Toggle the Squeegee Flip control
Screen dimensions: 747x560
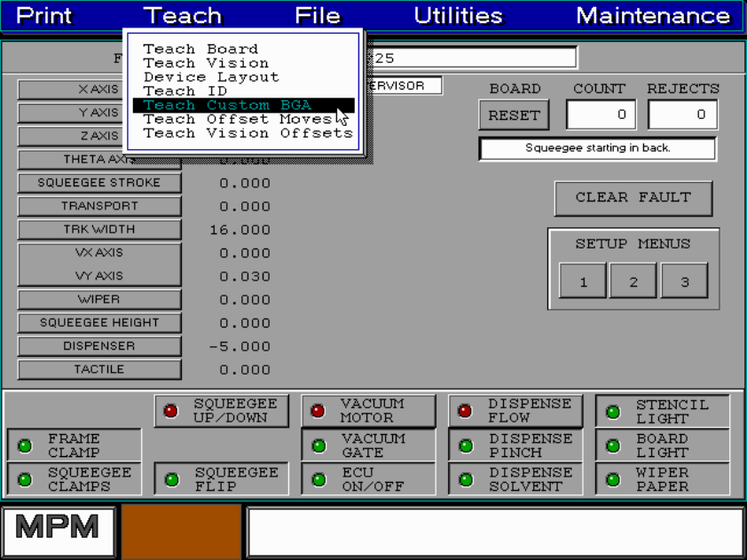(x=222, y=479)
